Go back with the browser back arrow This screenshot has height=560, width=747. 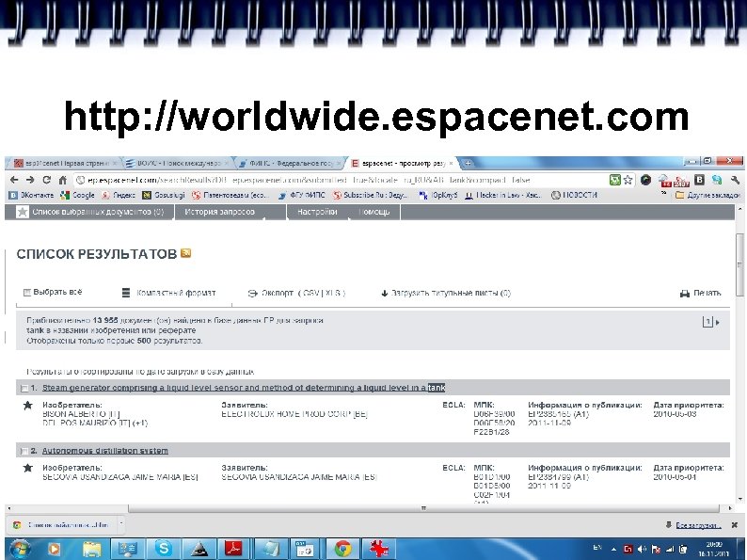point(14,180)
